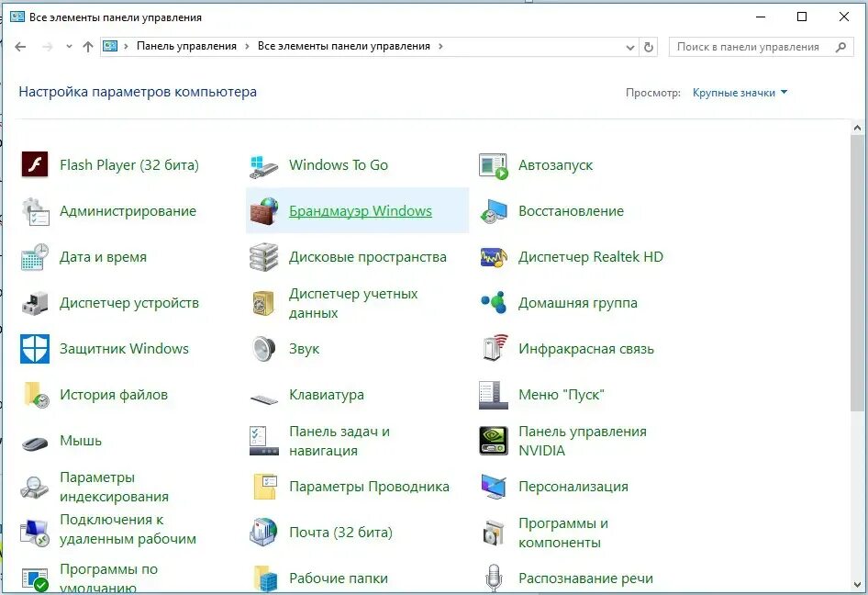The width and height of the screenshot is (868, 595).
Task: Open the Меню "Пуск" icon
Action: (494, 395)
